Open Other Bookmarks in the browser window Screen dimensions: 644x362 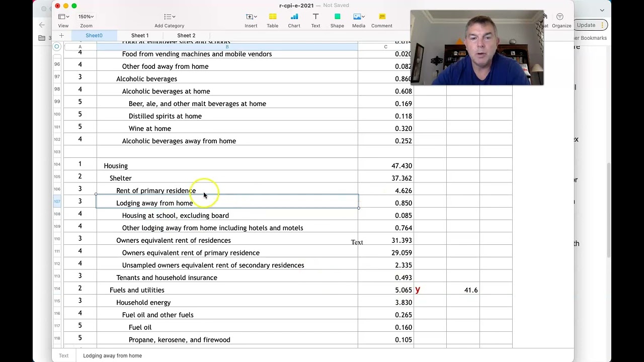590,38
